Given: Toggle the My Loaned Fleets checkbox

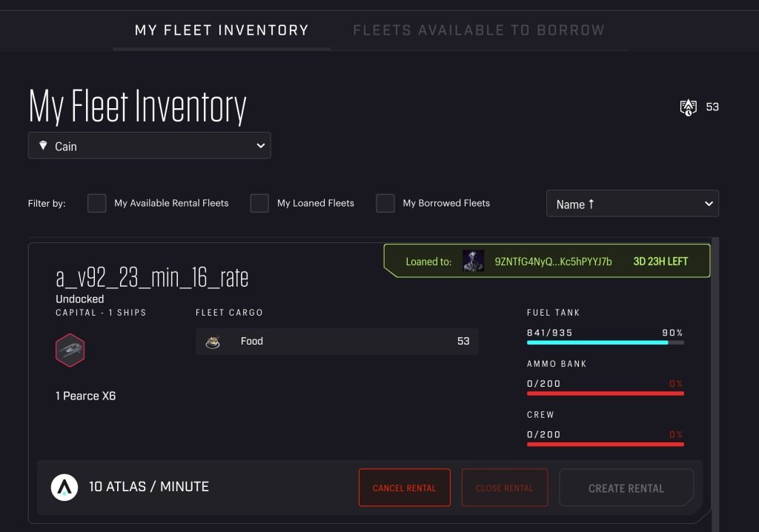Looking at the screenshot, I should click(x=259, y=203).
